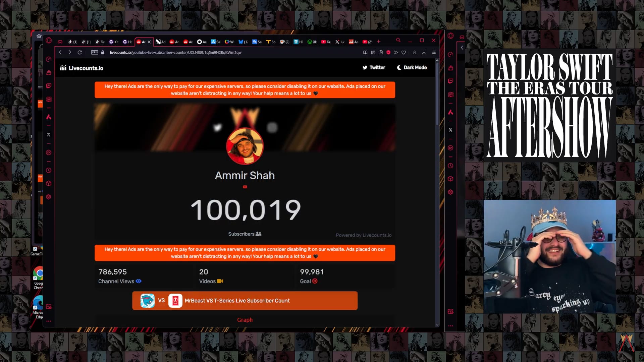The height and width of the screenshot is (362, 644).
Task: Click the Ammir Shah channel name
Action: coord(245,175)
